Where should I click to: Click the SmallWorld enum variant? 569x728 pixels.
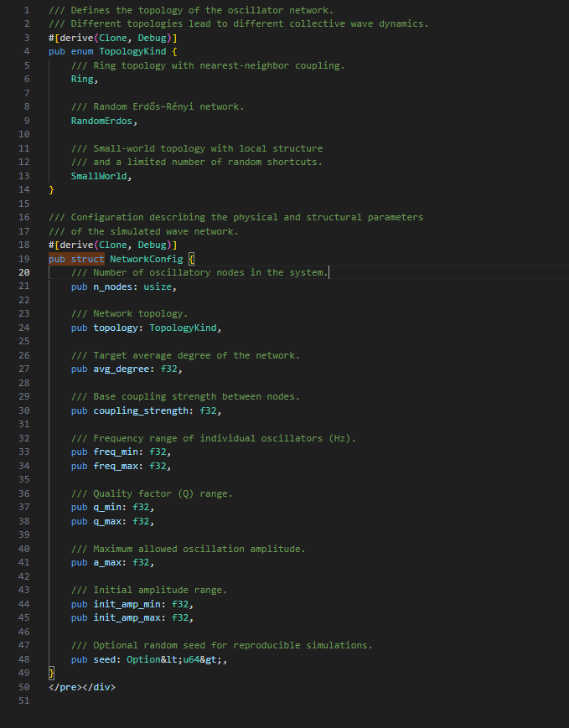(x=101, y=176)
